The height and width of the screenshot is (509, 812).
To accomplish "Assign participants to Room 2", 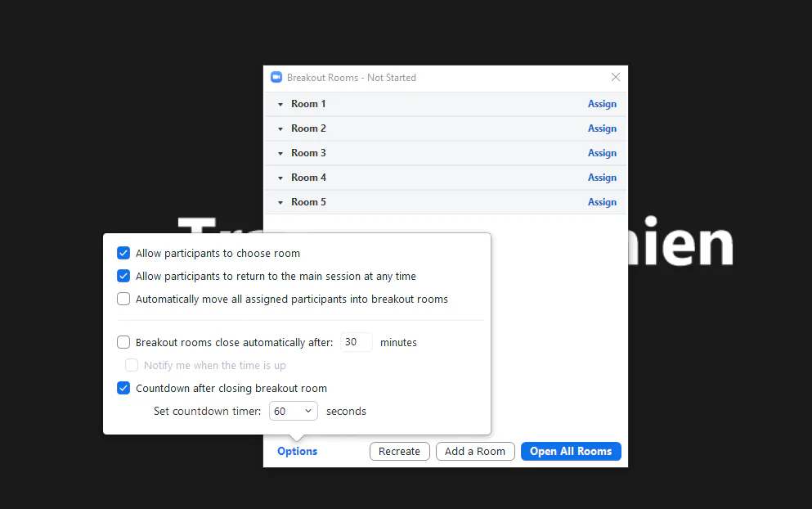I will click(x=602, y=128).
